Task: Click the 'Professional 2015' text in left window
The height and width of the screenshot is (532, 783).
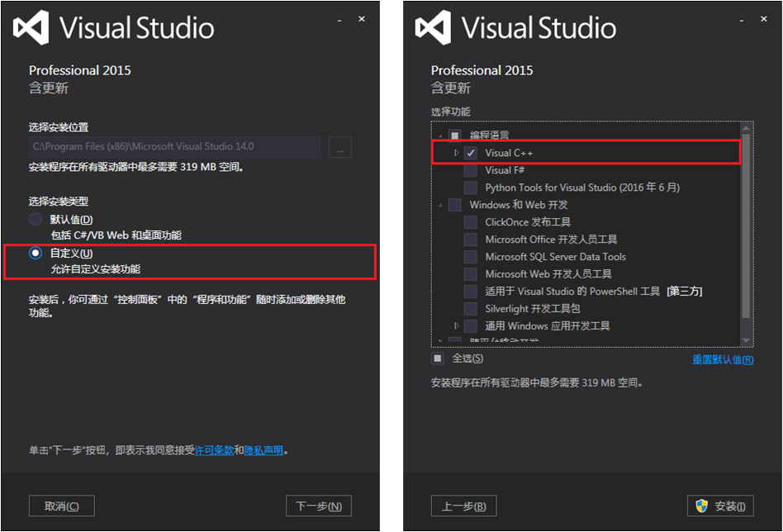Action: point(80,70)
